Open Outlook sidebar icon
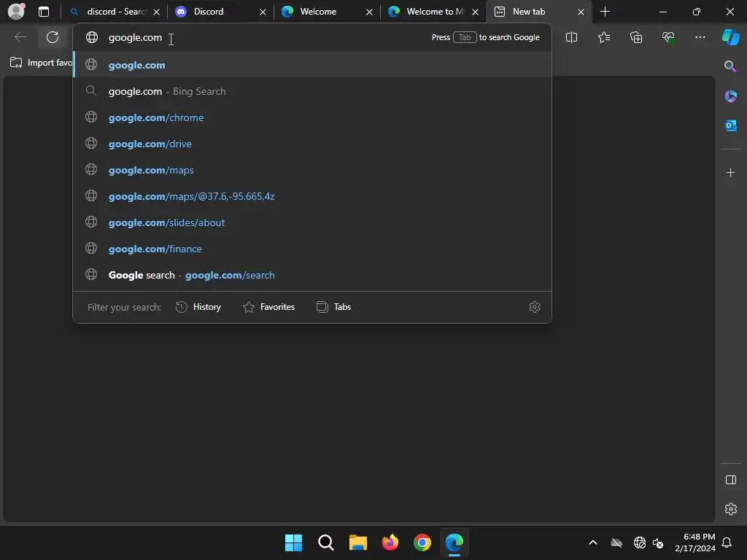Screen dimensions: 747x560 tap(730, 125)
